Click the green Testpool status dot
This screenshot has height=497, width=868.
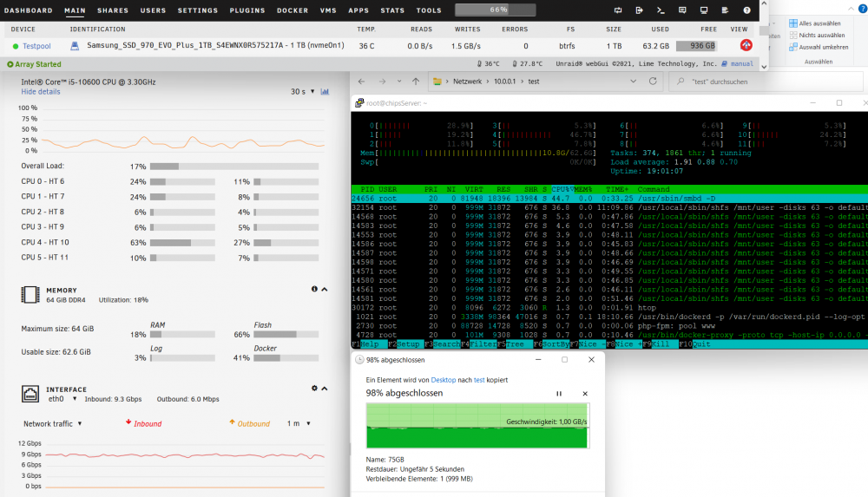[x=16, y=47]
